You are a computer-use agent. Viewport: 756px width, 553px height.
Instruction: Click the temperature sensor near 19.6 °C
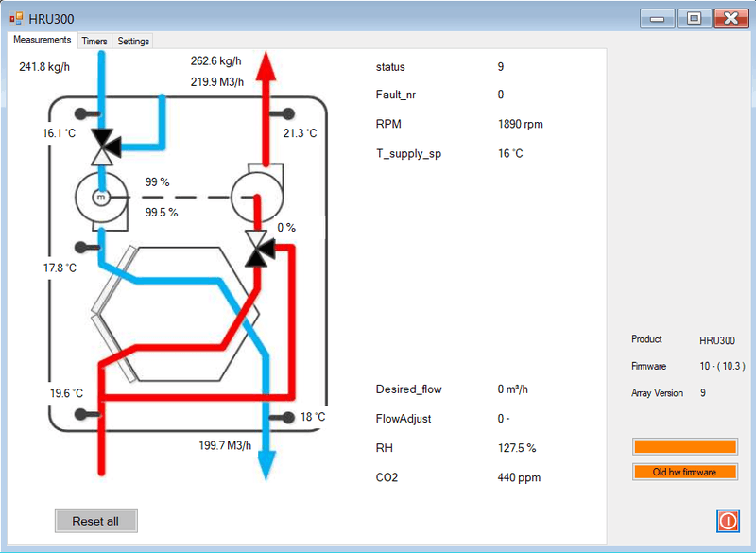[87, 414]
